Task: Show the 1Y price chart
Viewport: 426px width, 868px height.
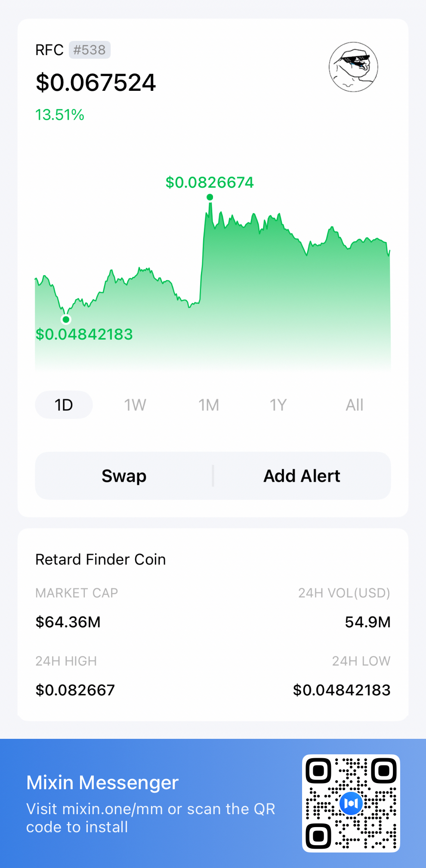Action: pos(278,405)
